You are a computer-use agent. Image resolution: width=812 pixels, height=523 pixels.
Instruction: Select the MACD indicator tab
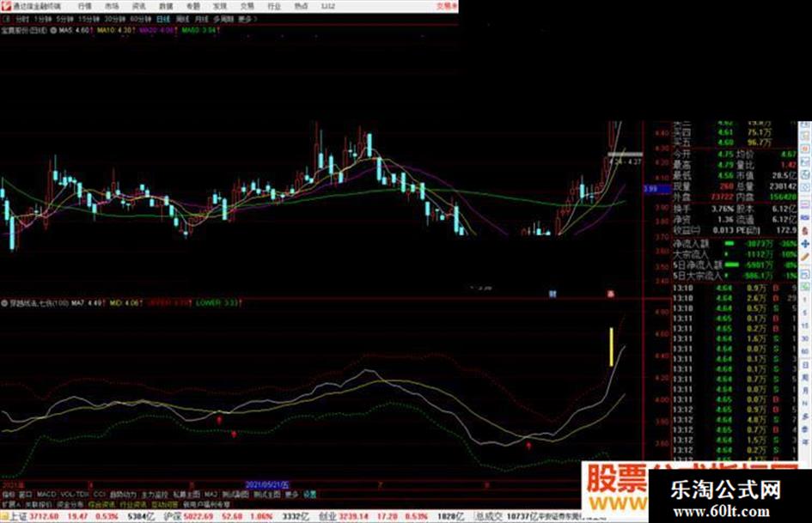(46, 495)
